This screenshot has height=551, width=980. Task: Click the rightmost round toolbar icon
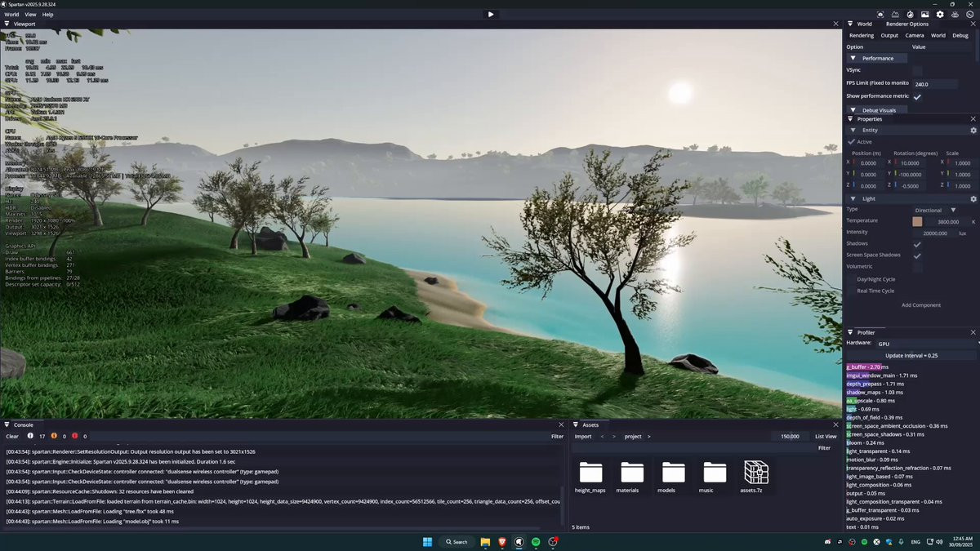(x=969, y=14)
